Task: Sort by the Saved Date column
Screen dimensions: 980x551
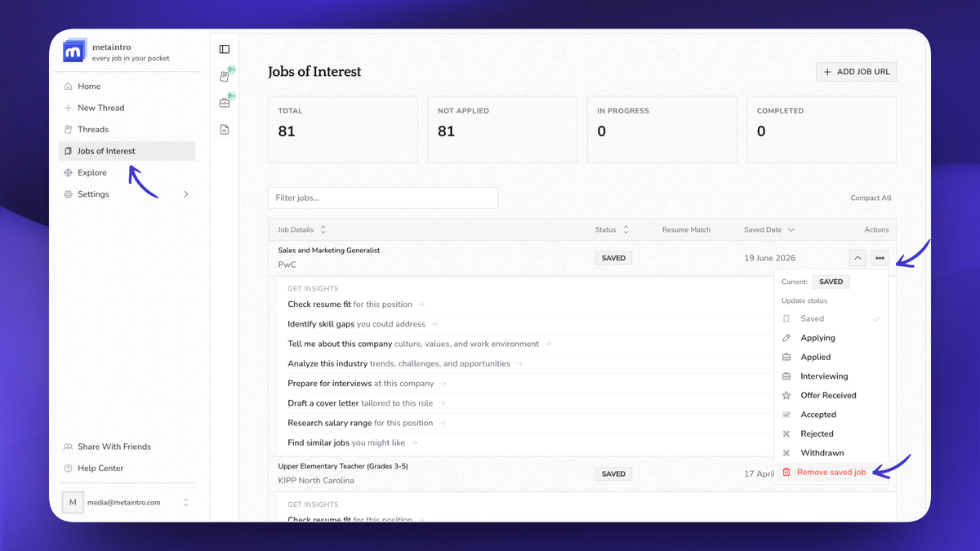Action: pyautogui.click(x=769, y=230)
